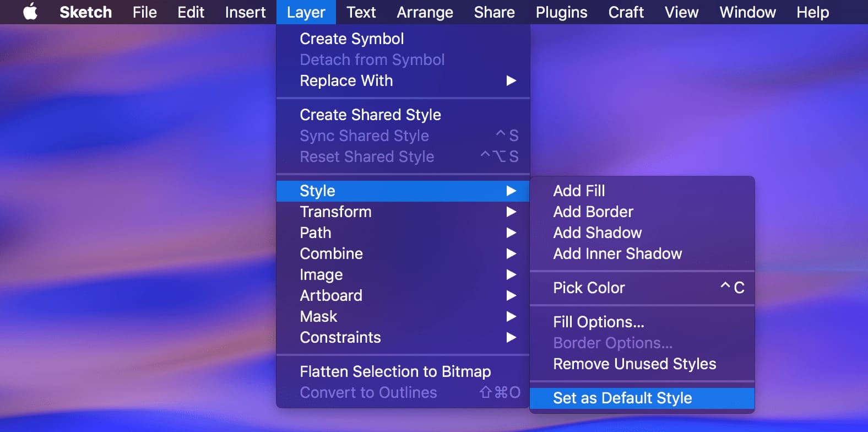Open Fill Options…
The width and height of the screenshot is (868, 432).
coord(642,322)
